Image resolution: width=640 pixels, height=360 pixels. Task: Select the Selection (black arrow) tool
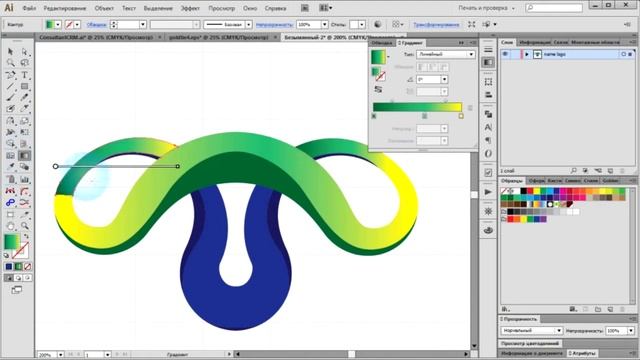(11, 52)
